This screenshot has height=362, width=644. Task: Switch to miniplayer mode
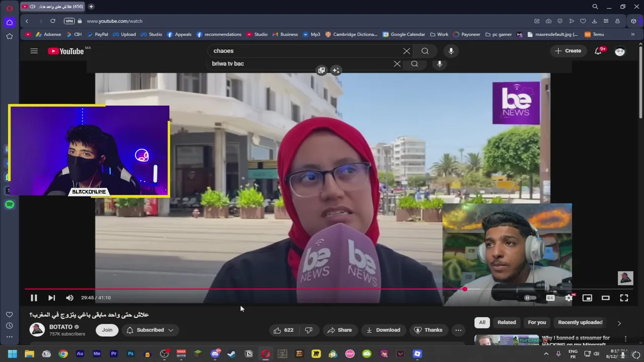[x=587, y=298]
